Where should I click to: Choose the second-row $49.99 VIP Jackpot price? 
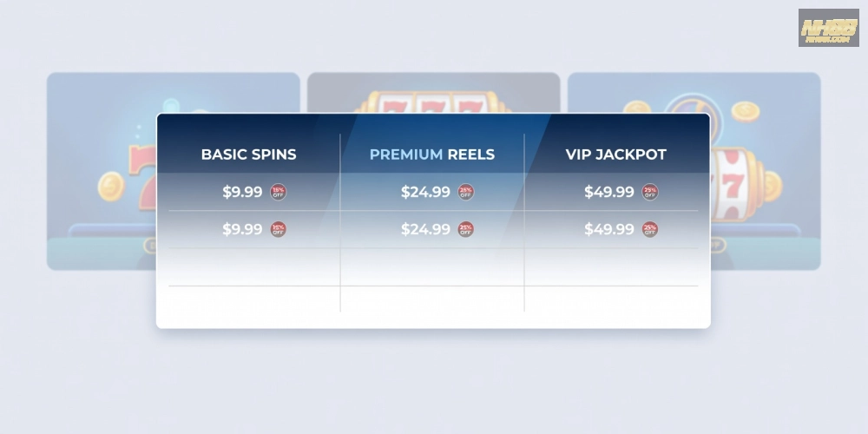(609, 229)
